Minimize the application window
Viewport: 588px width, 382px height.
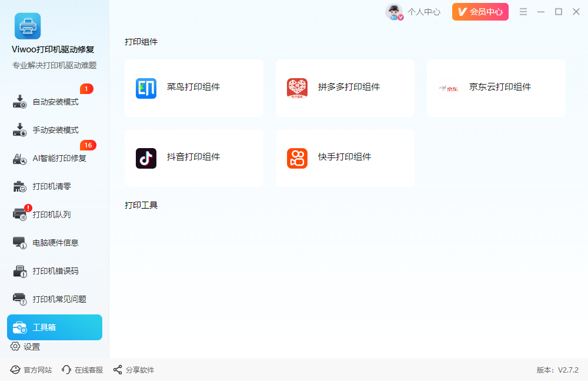(541, 12)
